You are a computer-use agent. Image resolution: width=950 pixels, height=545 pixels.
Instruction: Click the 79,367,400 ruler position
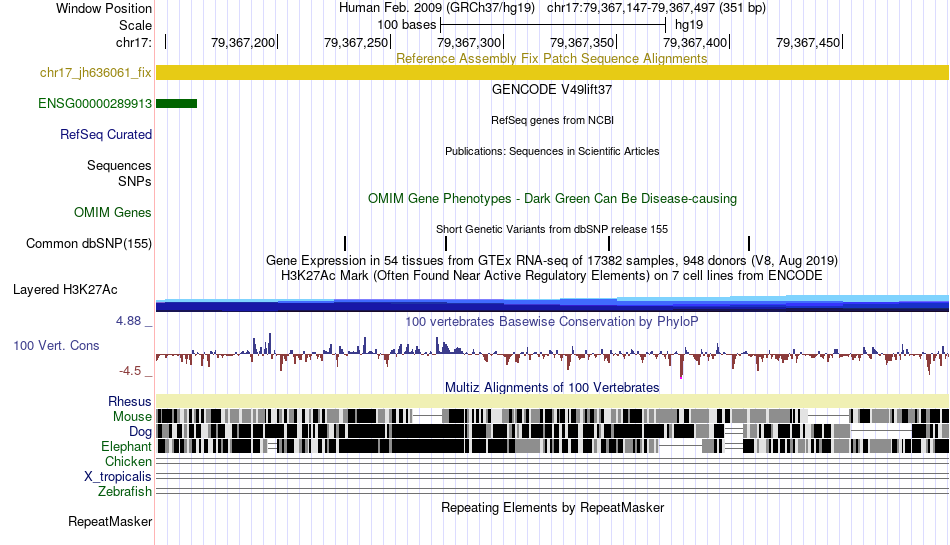[695, 42]
